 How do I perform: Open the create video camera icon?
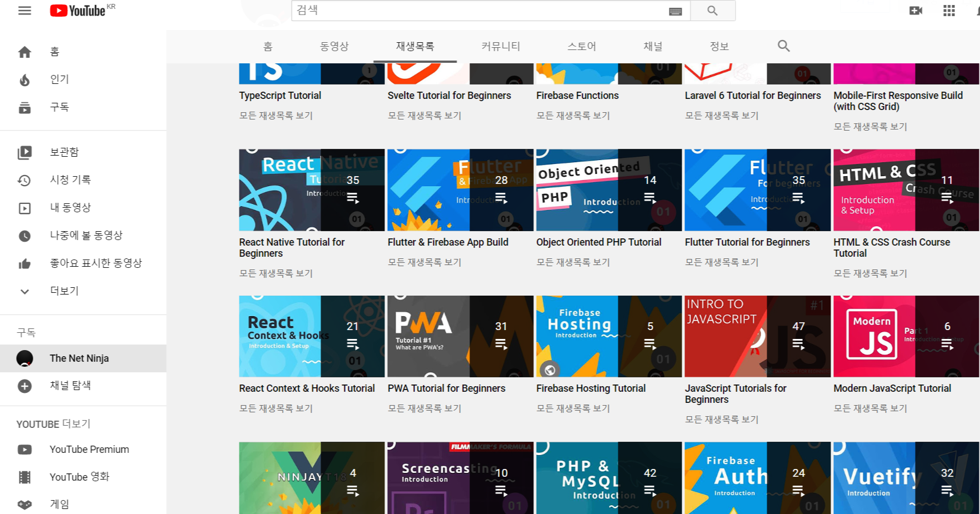point(916,11)
